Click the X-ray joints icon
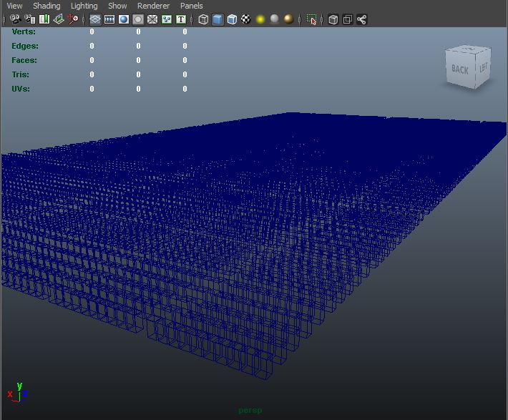The height and width of the screenshot is (420, 508). click(361, 19)
